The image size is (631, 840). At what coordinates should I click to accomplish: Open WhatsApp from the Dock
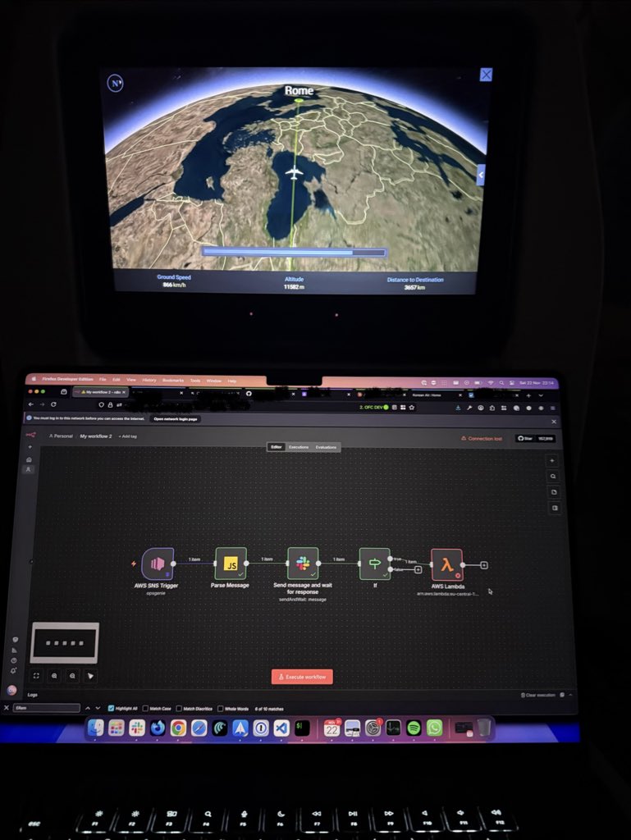pyautogui.click(x=434, y=728)
